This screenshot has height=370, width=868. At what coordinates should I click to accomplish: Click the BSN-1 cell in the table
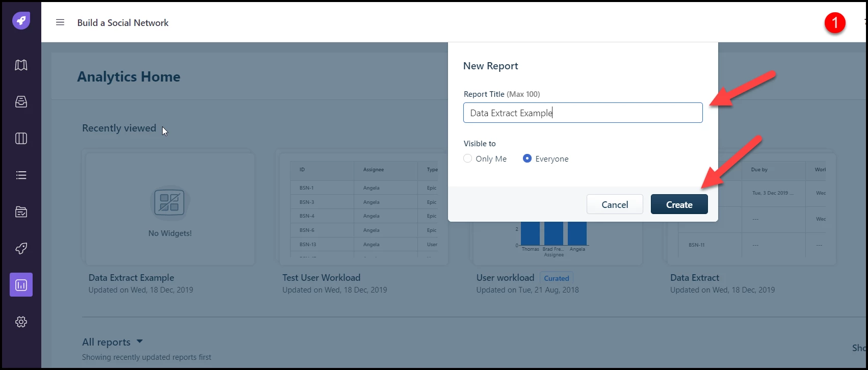tap(306, 188)
